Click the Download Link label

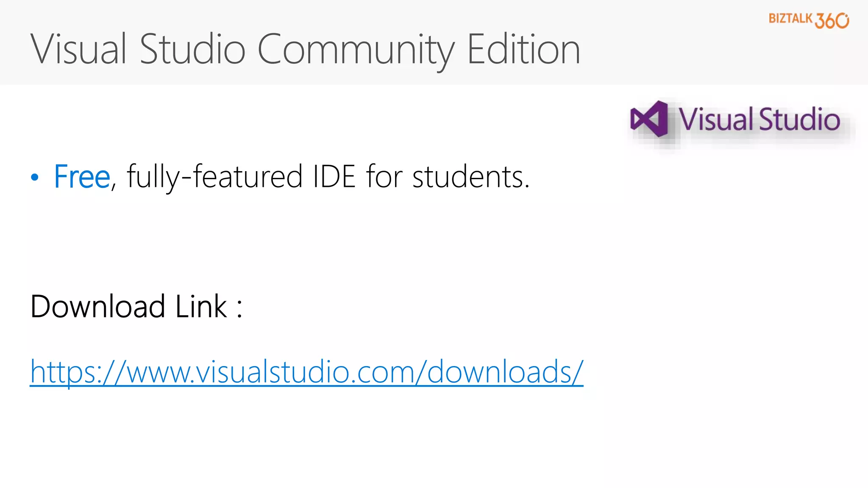tap(136, 306)
